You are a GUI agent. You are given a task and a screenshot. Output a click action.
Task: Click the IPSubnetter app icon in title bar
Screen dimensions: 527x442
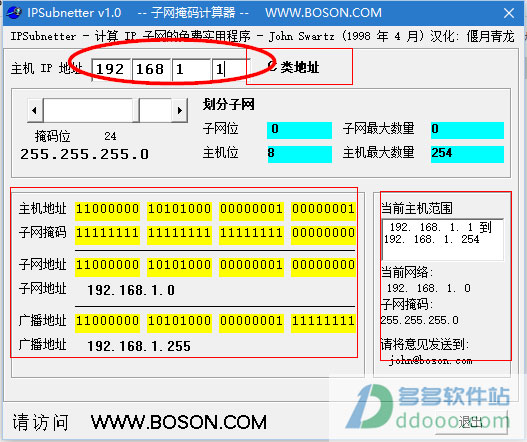14,13
